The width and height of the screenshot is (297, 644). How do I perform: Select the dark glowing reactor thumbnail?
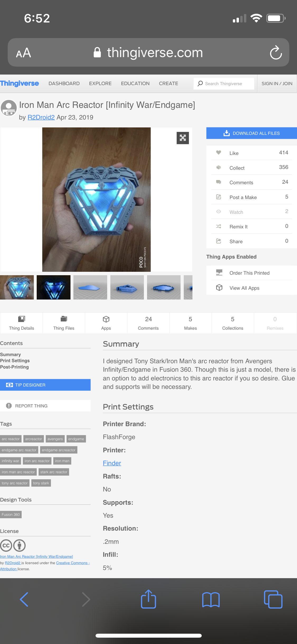[x=54, y=287]
